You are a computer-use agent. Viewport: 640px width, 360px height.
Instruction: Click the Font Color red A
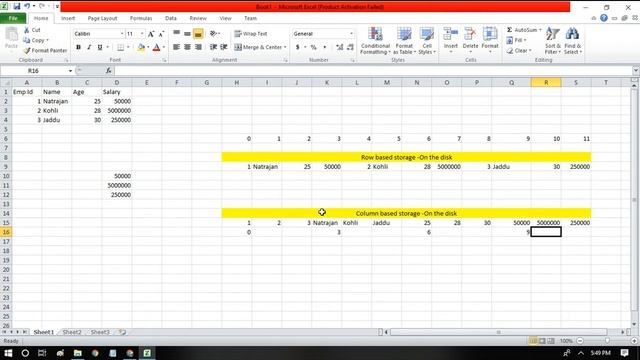pyautogui.click(x=156, y=47)
